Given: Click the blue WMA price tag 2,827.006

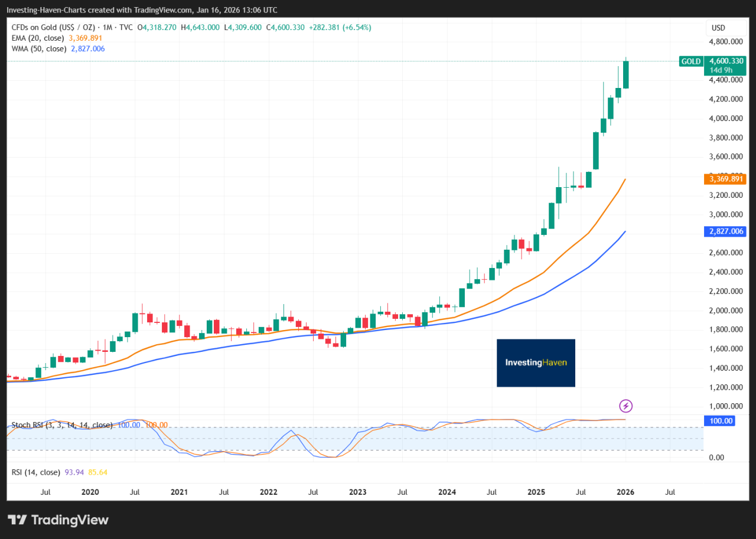Looking at the screenshot, I should (725, 231).
